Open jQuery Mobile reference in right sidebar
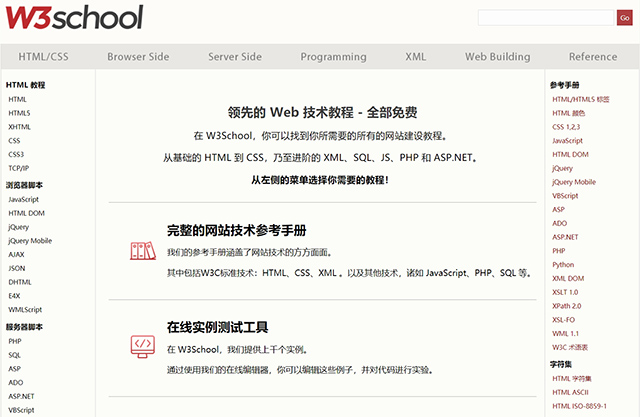 click(x=574, y=182)
